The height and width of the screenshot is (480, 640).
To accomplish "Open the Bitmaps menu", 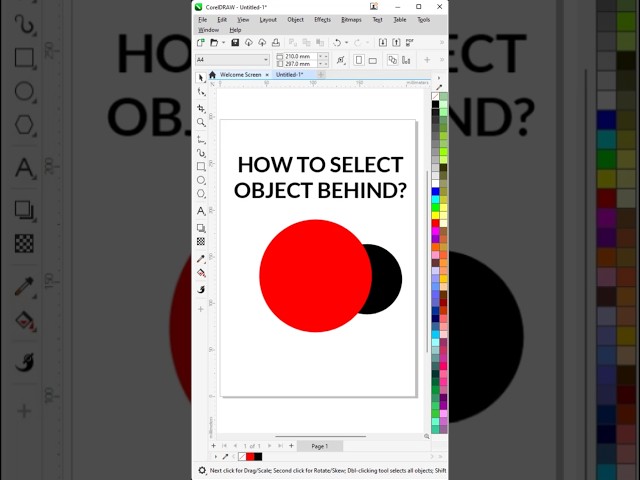I will coord(351,20).
